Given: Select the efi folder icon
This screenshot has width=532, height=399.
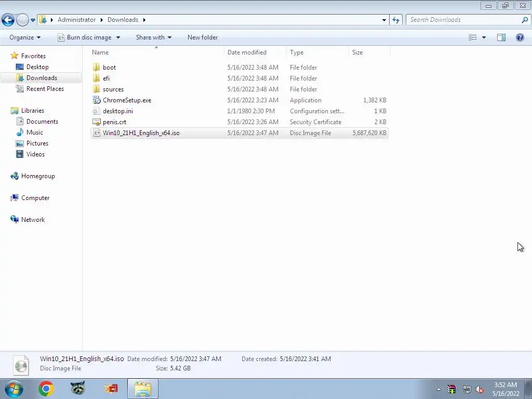Looking at the screenshot, I should click(96, 78).
